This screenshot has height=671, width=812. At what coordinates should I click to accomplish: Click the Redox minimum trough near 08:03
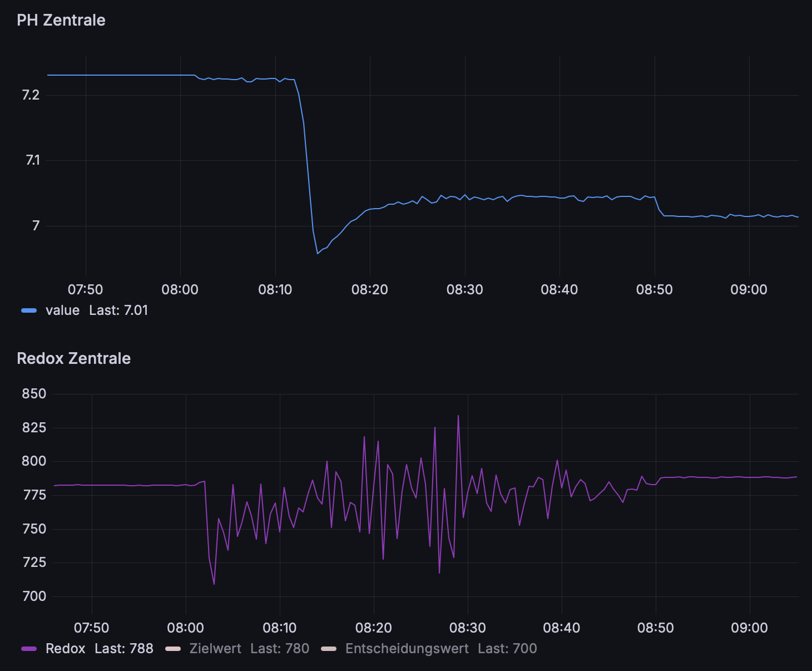coord(214,584)
